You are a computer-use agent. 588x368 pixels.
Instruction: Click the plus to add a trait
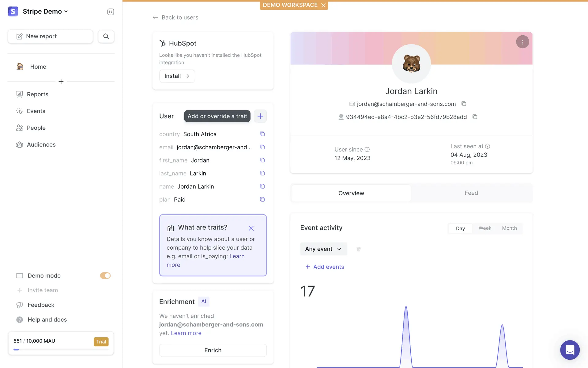(260, 116)
